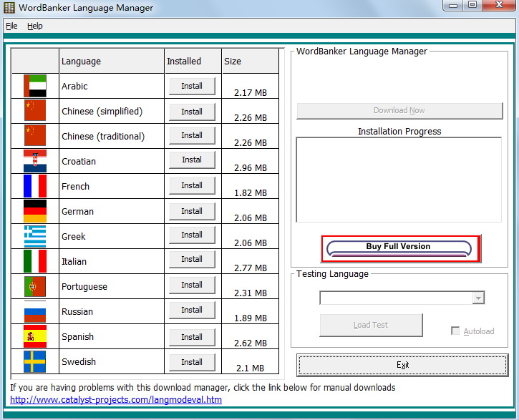Click the Swedish flag icon
Screen dimensions: 519x420
point(35,361)
